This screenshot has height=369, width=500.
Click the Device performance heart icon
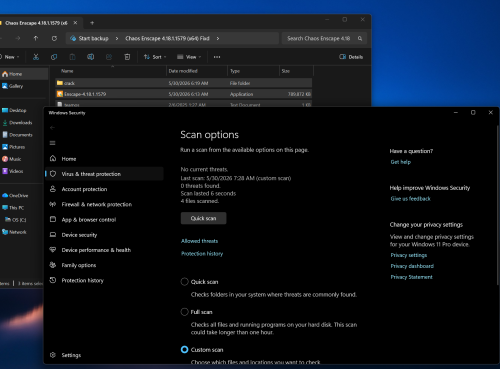click(x=53, y=250)
